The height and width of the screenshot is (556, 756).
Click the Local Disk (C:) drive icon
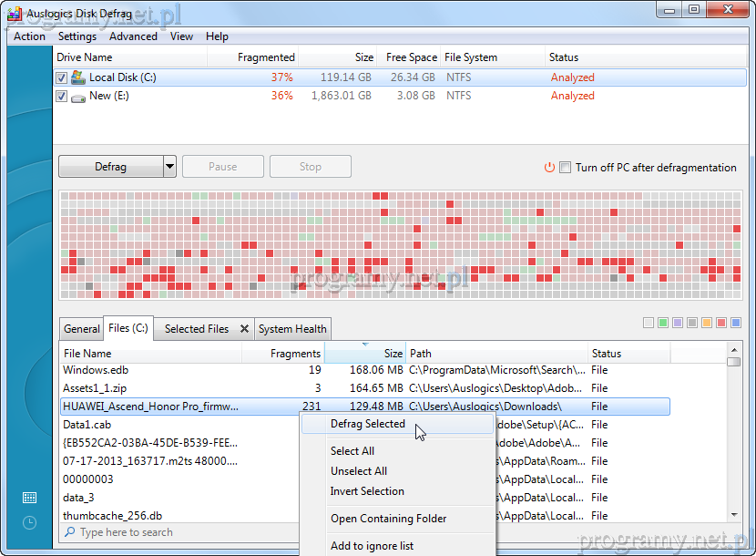tap(78, 77)
